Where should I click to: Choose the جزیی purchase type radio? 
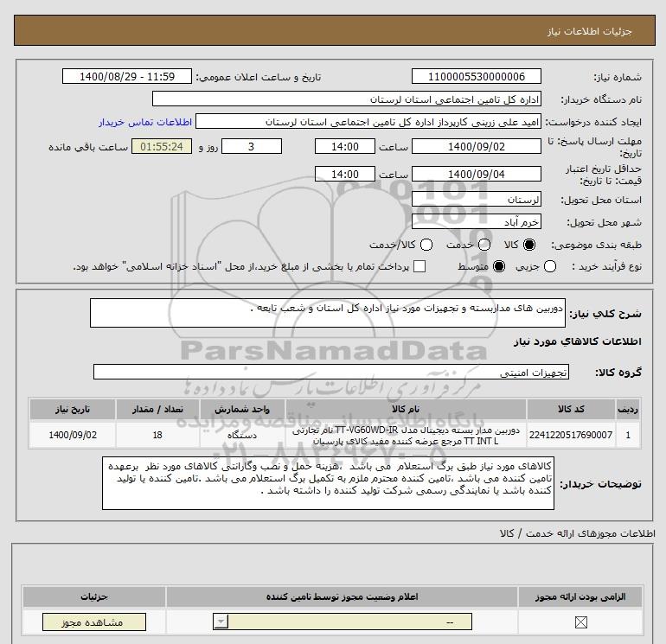(x=550, y=266)
